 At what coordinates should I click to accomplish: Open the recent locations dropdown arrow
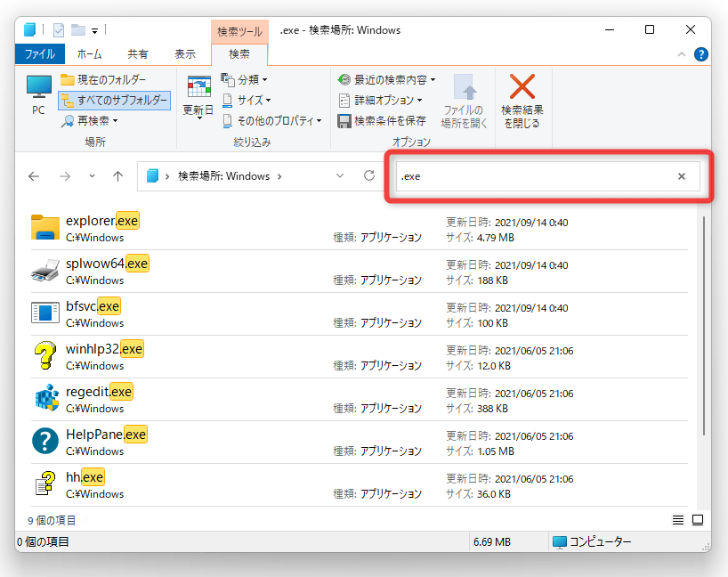pyautogui.click(x=92, y=176)
